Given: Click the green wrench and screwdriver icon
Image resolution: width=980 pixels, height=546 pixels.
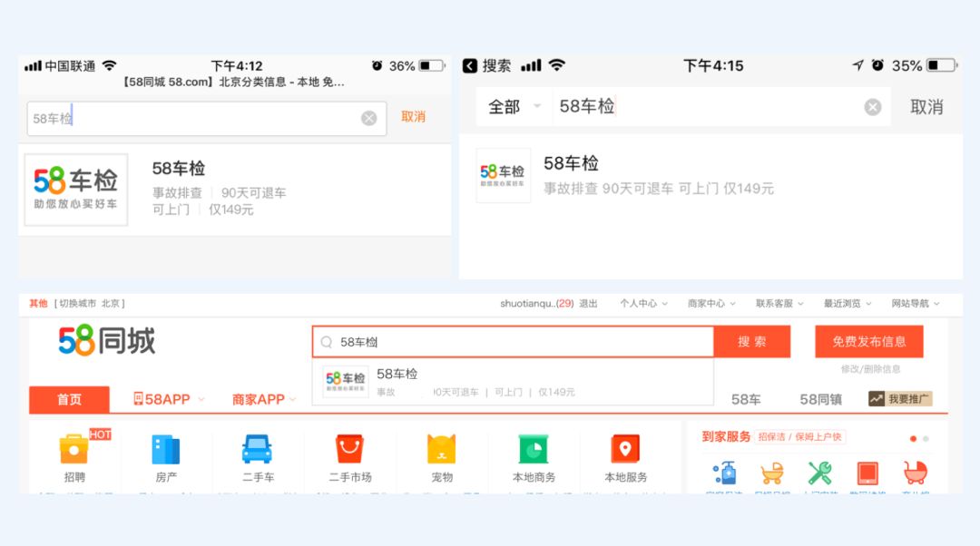Looking at the screenshot, I should pos(819,473).
